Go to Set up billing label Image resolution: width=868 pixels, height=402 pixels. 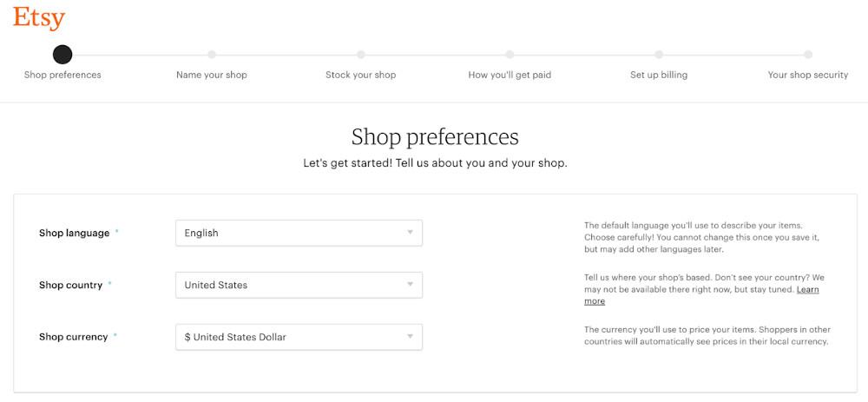tap(659, 75)
